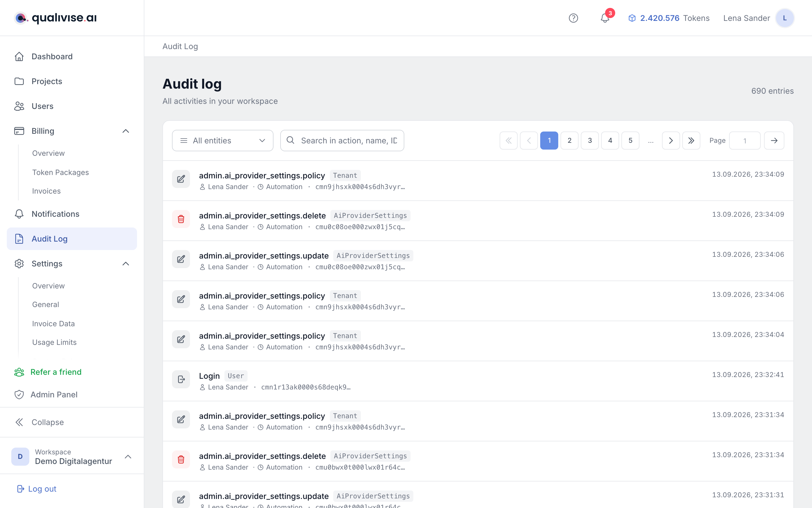Viewport: 812px width, 508px height.
Task: Click Refer a friend link
Action: point(48,372)
